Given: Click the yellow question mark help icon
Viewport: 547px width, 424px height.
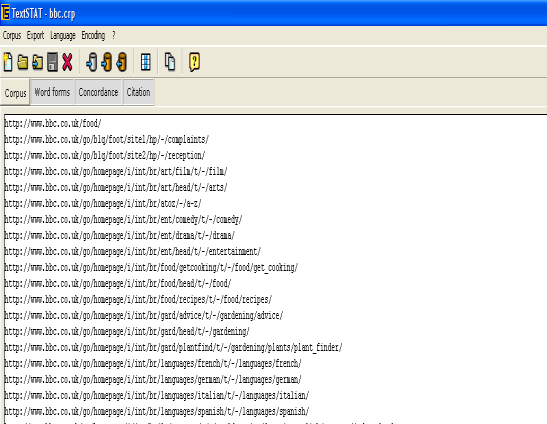Looking at the screenshot, I should click(x=195, y=62).
